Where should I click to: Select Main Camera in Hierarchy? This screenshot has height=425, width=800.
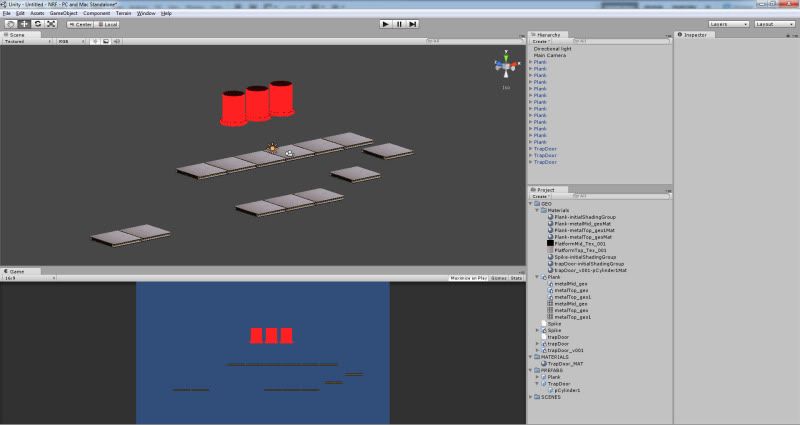[549, 55]
